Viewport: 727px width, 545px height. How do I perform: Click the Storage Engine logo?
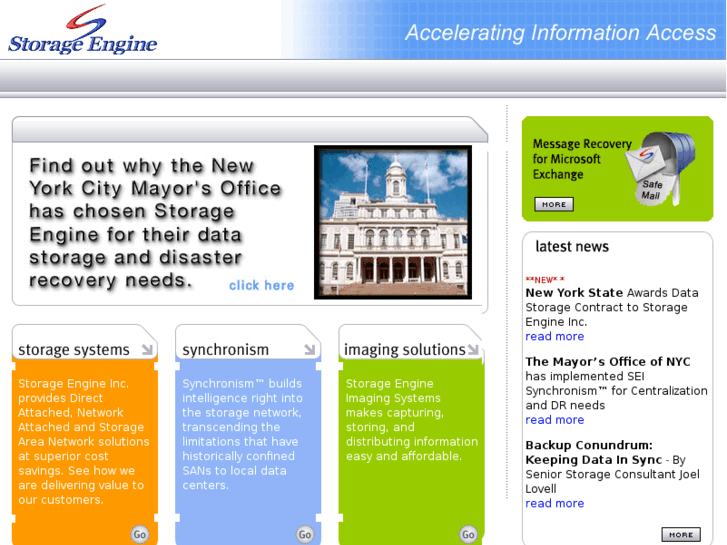[x=83, y=29]
